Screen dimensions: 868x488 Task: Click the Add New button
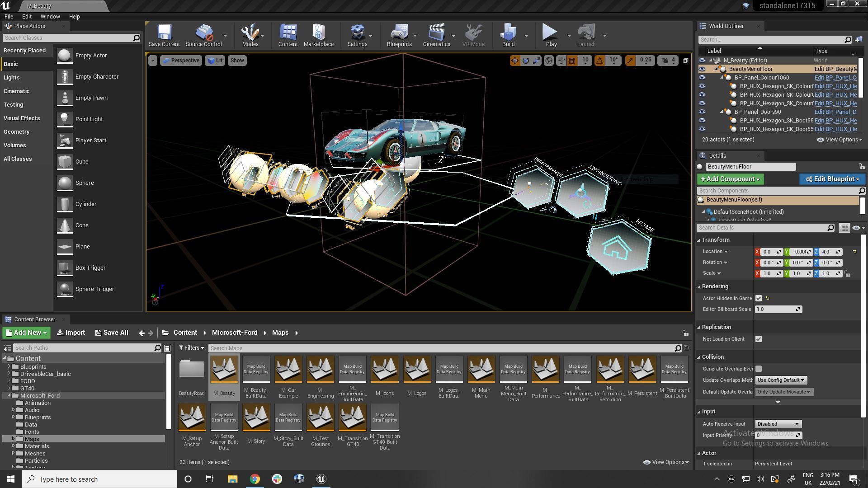tap(26, 333)
